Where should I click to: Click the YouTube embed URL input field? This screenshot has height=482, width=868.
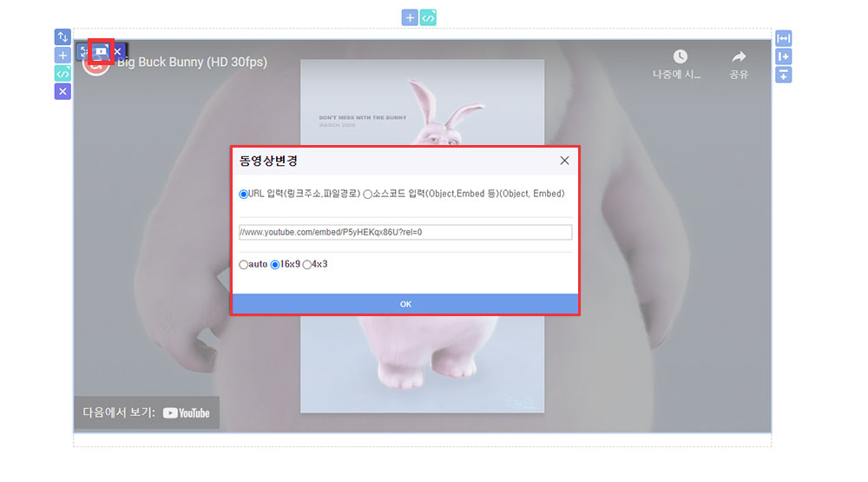pyautogui.click(x=405, y=232)
